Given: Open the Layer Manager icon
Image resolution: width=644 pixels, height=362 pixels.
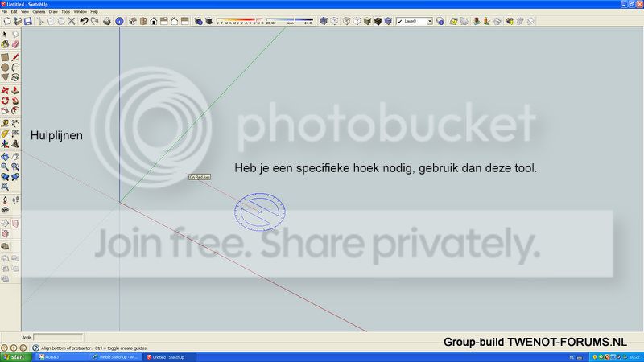Looking at the screenshot, I should [x=440, y=21].
